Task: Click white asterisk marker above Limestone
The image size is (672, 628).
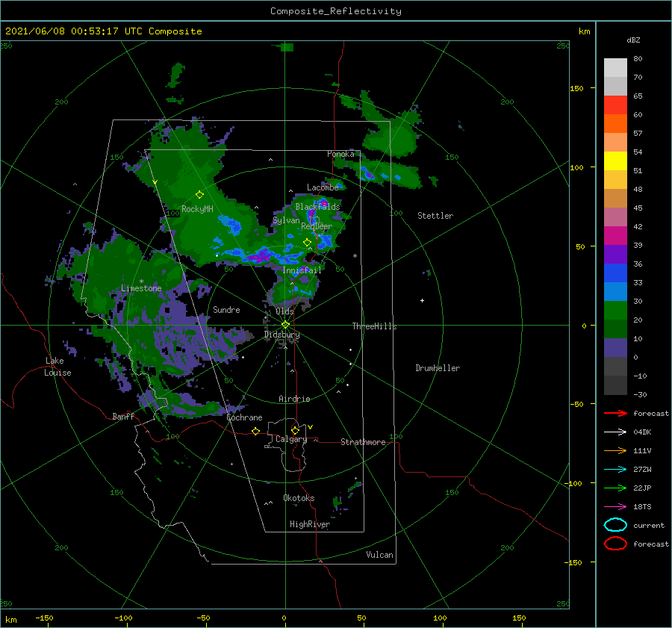Action: (x=141, y=282)
